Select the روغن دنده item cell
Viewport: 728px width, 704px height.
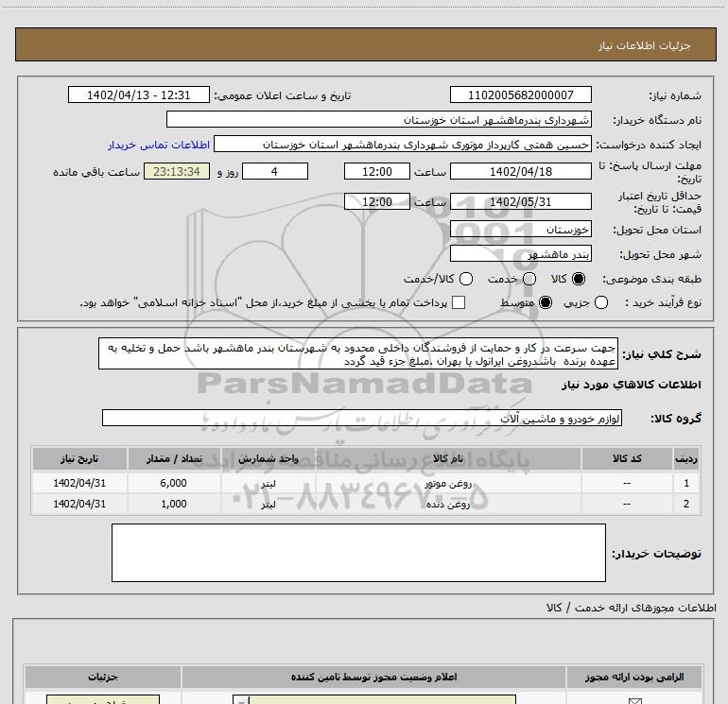(448, 504)
